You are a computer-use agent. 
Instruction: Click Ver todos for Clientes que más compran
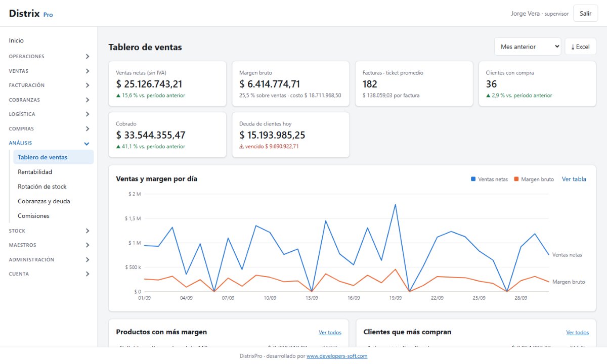pos(577,333)
